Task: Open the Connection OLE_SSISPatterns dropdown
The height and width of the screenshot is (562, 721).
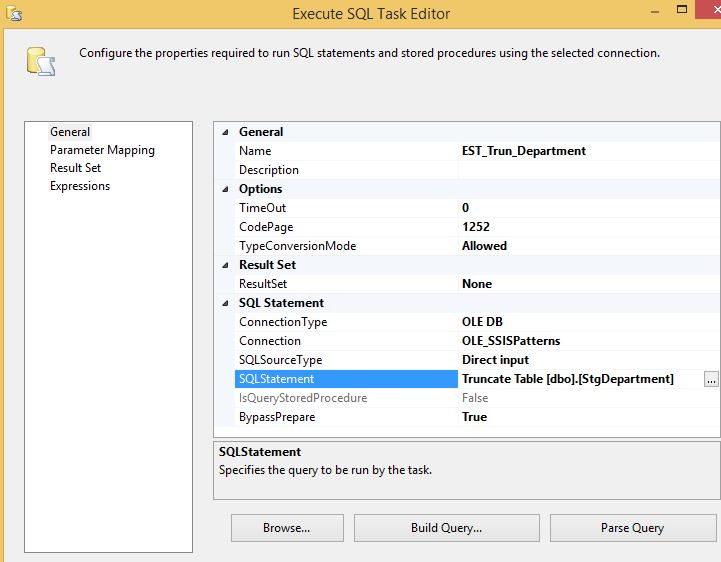Action: pyautogui.click(x=587, y=341)
